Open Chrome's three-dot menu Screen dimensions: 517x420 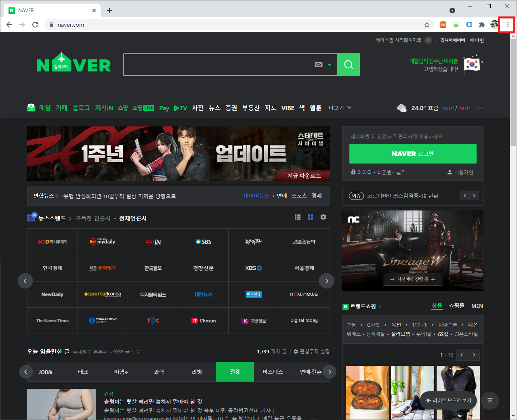coord(508,25)
